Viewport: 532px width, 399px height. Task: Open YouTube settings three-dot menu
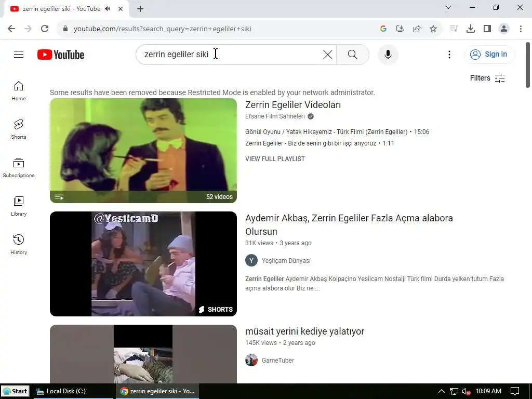[x=449, y=54]
